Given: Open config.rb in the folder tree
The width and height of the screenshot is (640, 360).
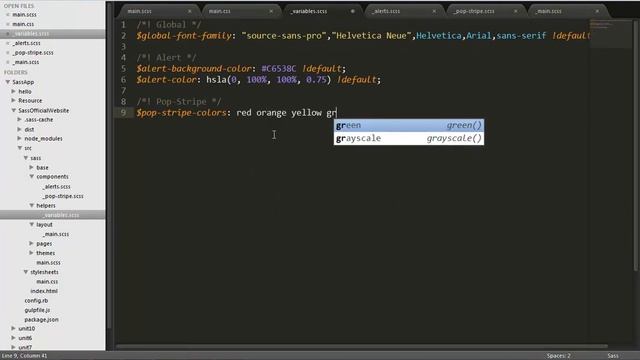Looking at the screenshot, I should tap(36, 301).
